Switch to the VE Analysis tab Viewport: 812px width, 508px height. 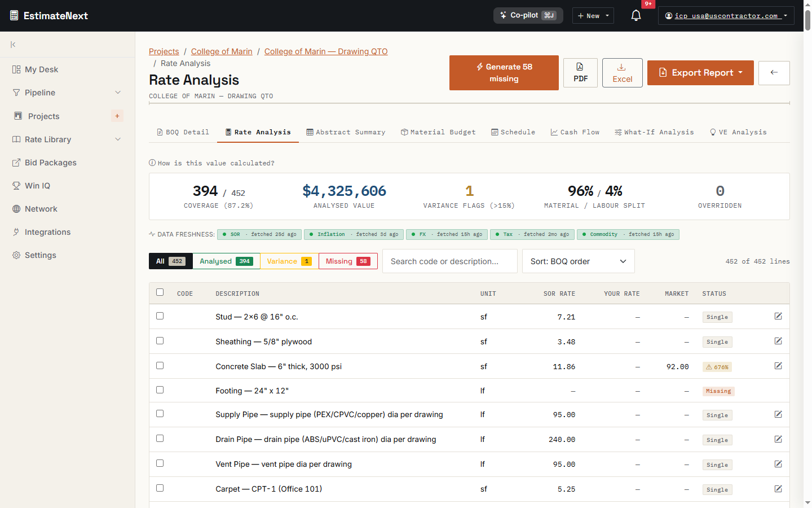[x=738, y=132]
